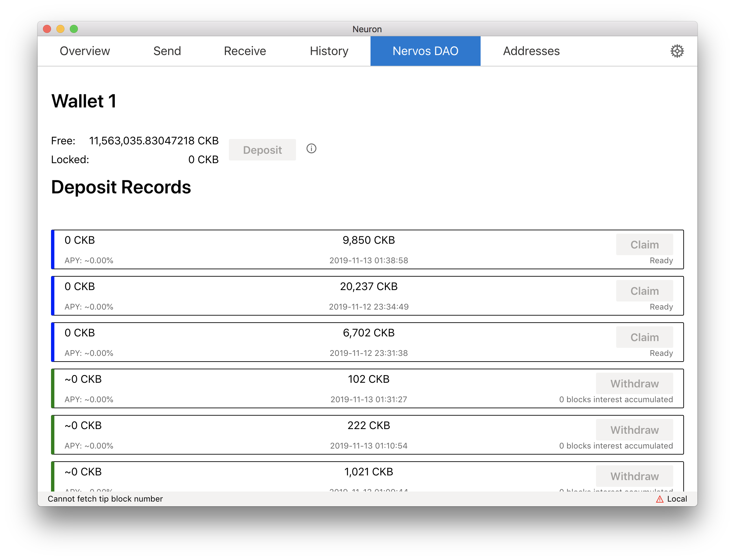Select the 1,021 CKB amount
Screen dimensions: 735x560
(x=369, y=472)
